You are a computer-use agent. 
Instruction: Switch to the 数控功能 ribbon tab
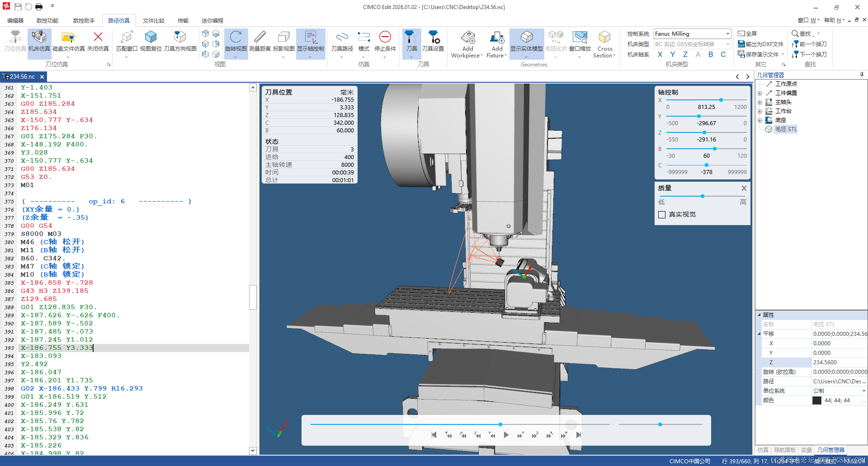coord(47,21)
